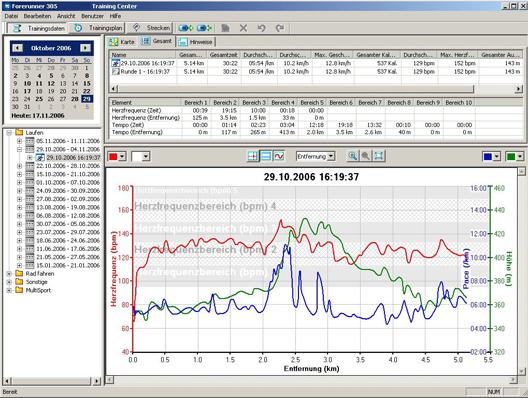Expand the 24.09.2006 - 30.09.2006 week

(x=20, y=191)
